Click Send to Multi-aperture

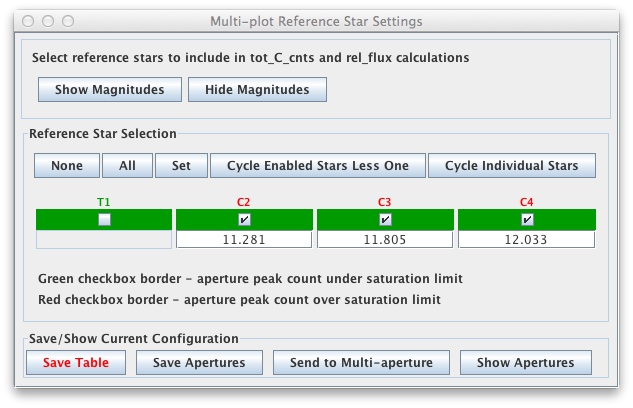[361, 363]
